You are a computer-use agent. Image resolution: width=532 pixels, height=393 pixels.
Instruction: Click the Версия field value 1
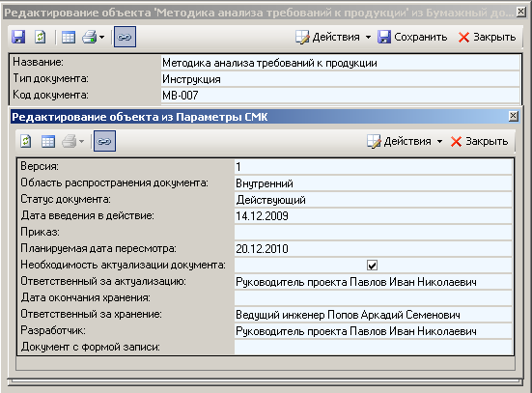(x=374, y=167)
